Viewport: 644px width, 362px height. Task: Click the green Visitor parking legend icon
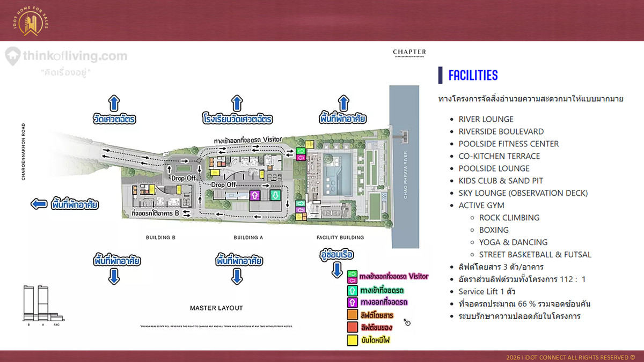tap(352, 277)
